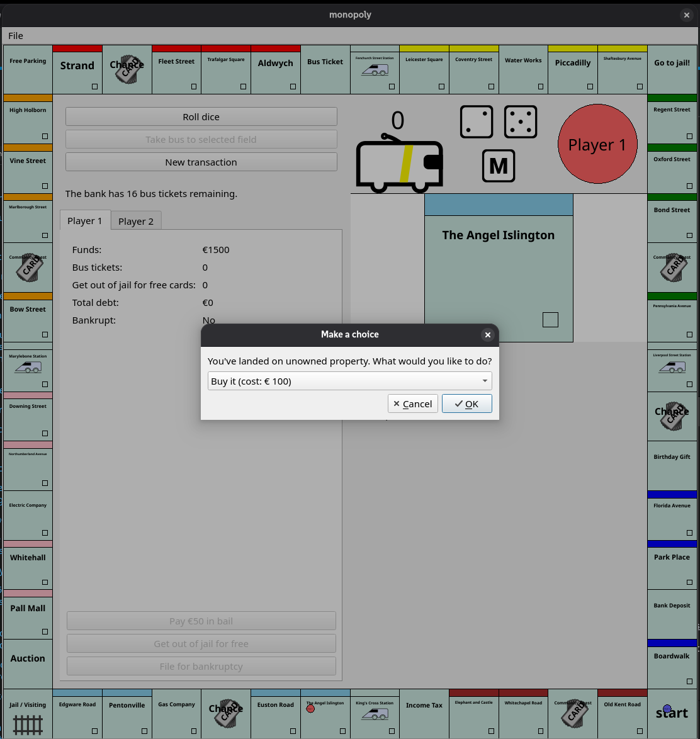Click the bus icon with yellow stripe

pyautogui.click(x=400, y=164)
